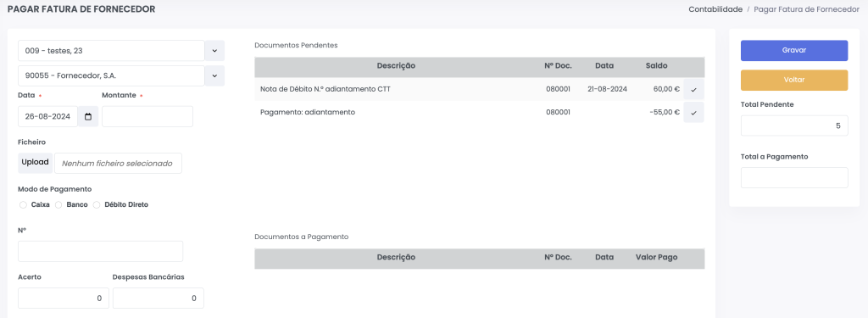Click the Total a Pagamento field
Image resolution: width=868 pixels, height=318 pixels.
(794, 178)
